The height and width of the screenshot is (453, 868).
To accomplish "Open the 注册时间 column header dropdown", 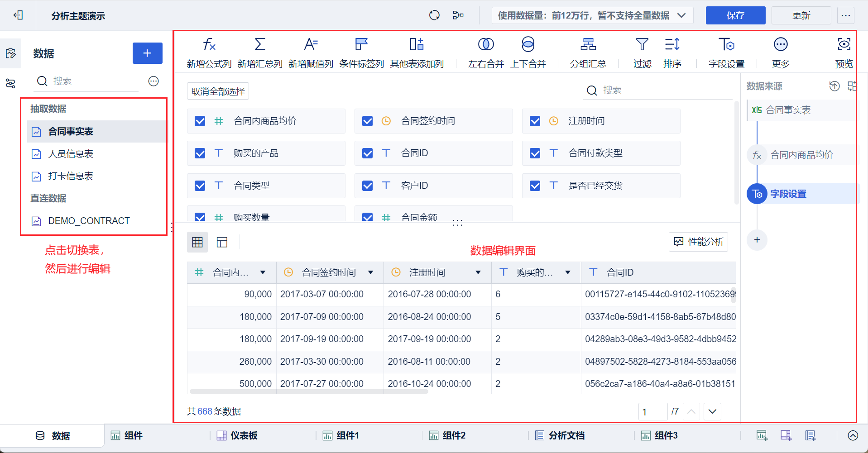I will coord(478,272).
